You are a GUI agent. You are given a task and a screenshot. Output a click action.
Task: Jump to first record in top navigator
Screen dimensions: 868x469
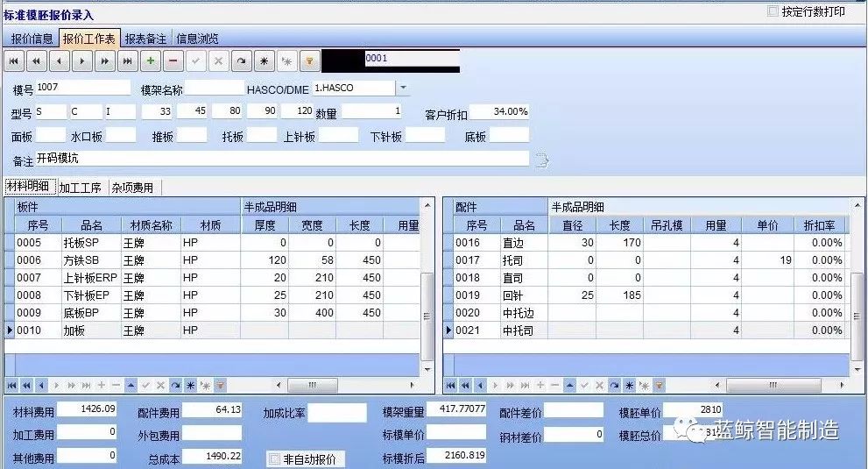tap(13, 60)
